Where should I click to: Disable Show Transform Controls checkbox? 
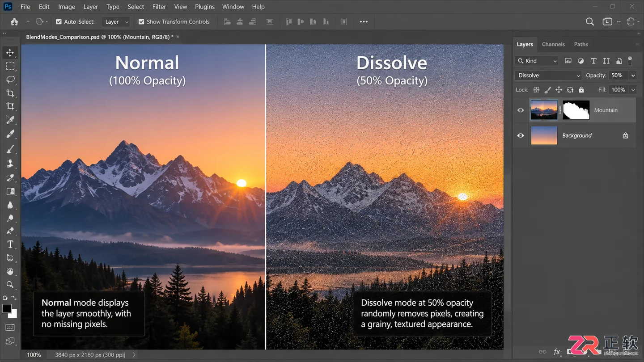pos(141,21)
